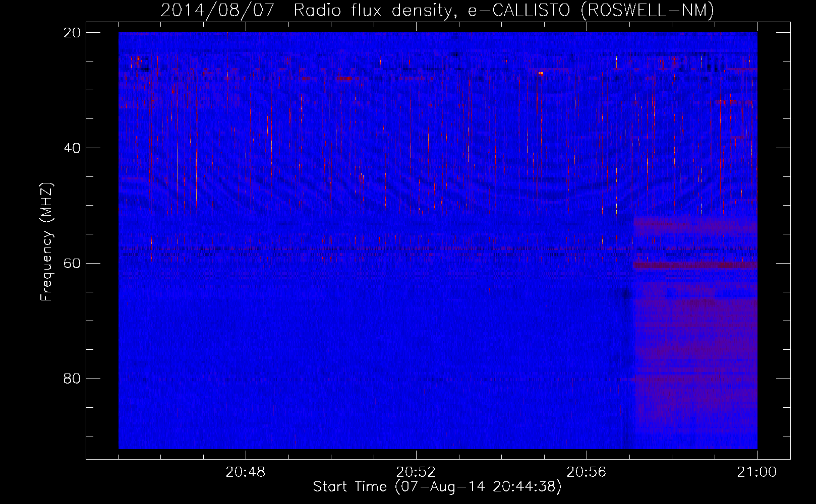Viewport: 816px width, 504px height.
Task: Click the 20:48 time tick label
Action: tap(245, 472)
